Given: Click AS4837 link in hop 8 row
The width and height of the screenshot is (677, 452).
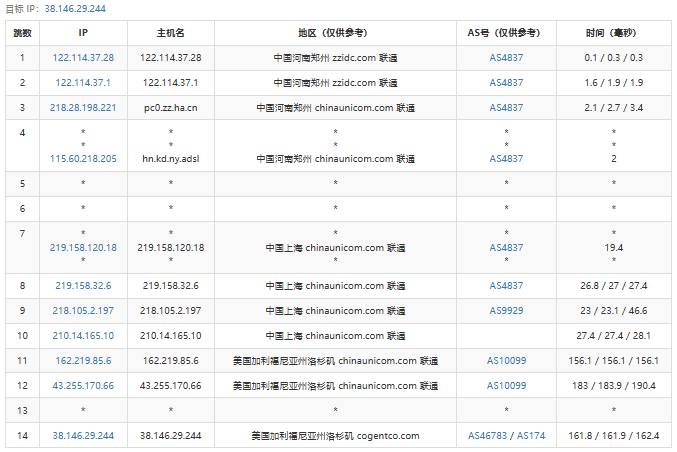Looking at the screenshot, I should pos(506,286).
